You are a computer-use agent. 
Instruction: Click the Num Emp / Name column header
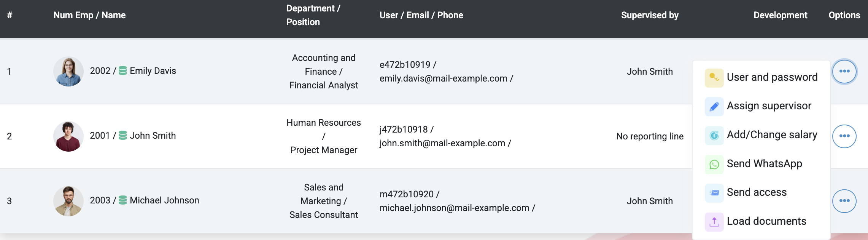[89, 15]
